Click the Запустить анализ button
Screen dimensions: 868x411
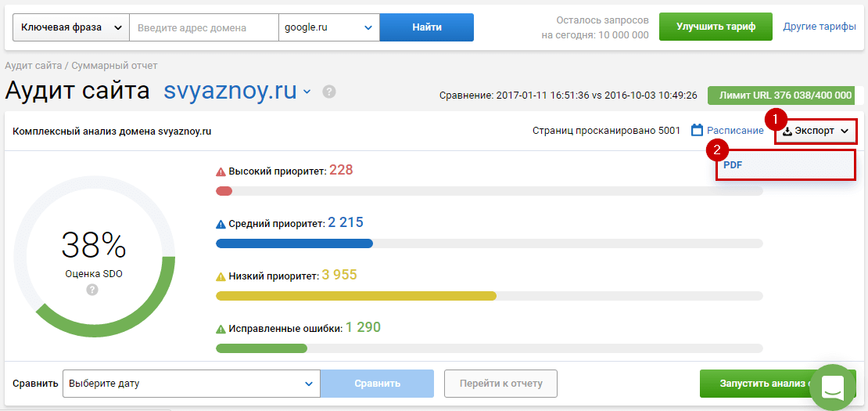tap(778, 384)
